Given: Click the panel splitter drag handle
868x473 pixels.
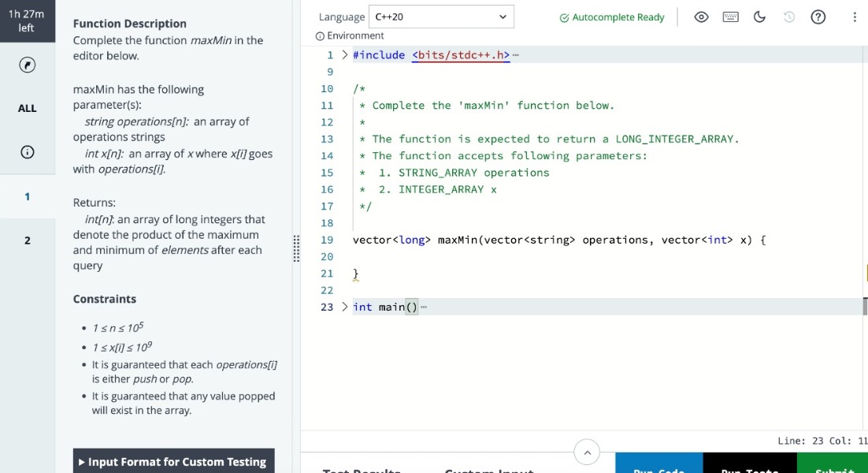Looking at the screenshot, I should 296,248.
